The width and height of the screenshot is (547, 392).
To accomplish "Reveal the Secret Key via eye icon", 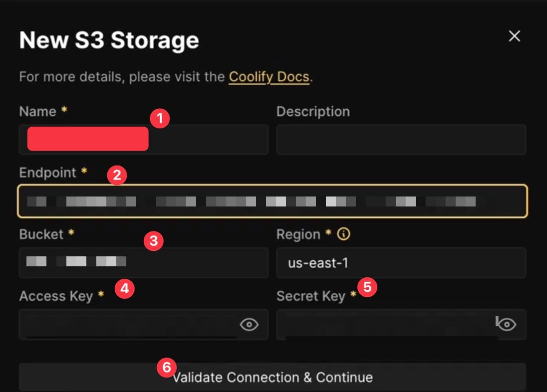I will [507, 325].
